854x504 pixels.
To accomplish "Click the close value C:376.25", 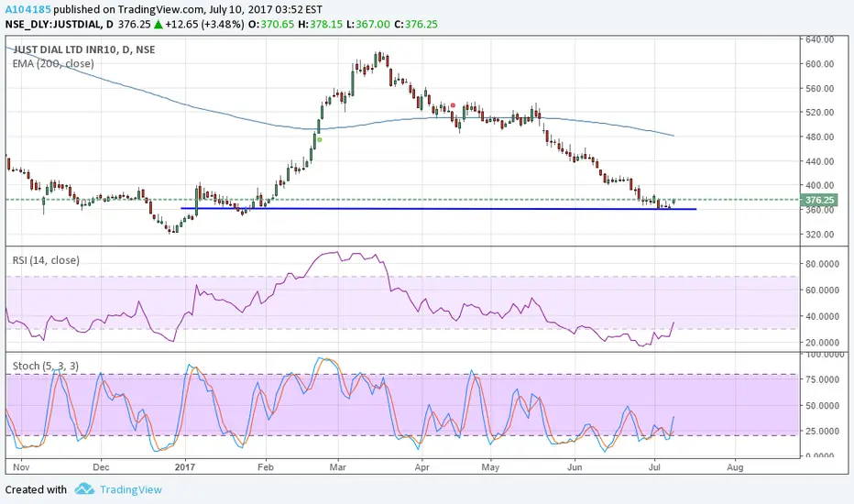I will coord(416,24).
